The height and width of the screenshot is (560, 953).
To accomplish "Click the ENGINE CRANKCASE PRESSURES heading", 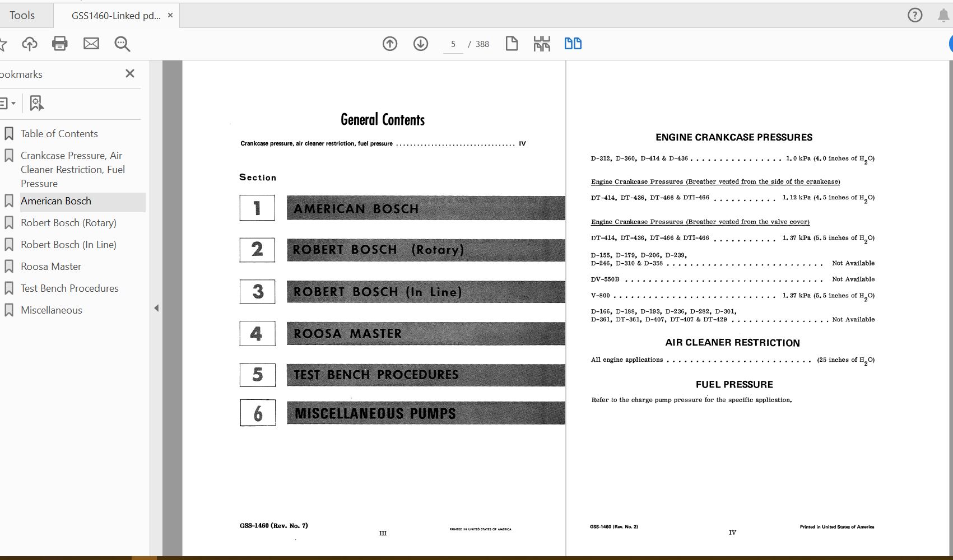I will (x=734, y=137).
